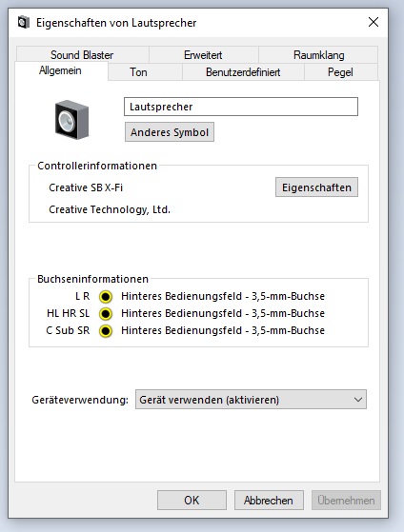Image resolution: width=404 pixels, height=532 pixels.
Task: Click the Anderes Symbol button
Action: click(170, 132)
